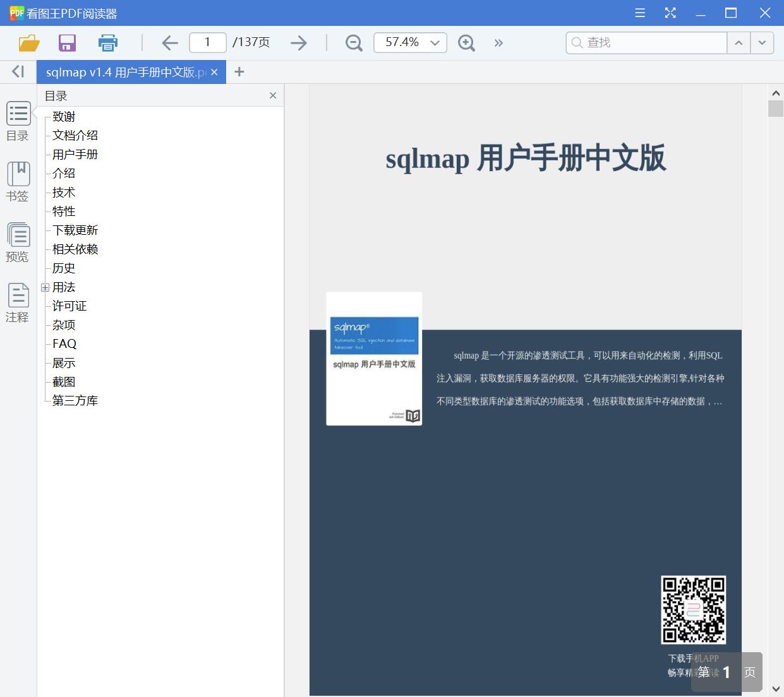Open the hamburger menu
This screenshot has height=697, width=784.
click(x=639, y=13)
